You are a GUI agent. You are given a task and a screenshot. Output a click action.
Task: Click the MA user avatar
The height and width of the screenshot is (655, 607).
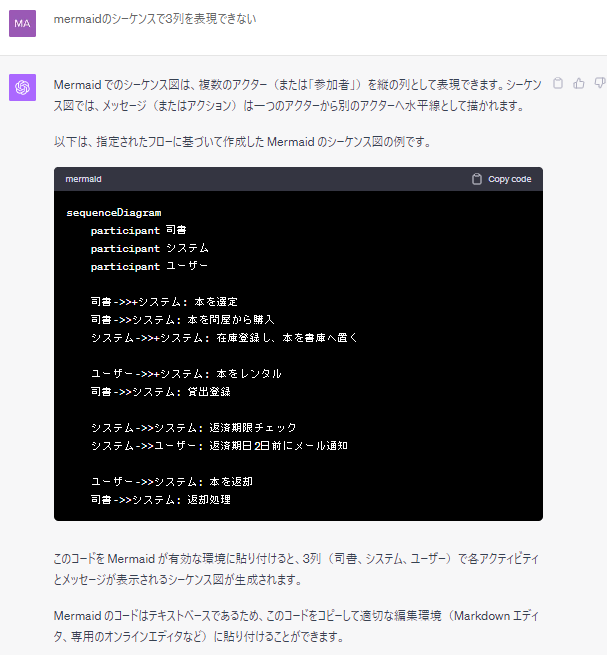pos(22,23)
